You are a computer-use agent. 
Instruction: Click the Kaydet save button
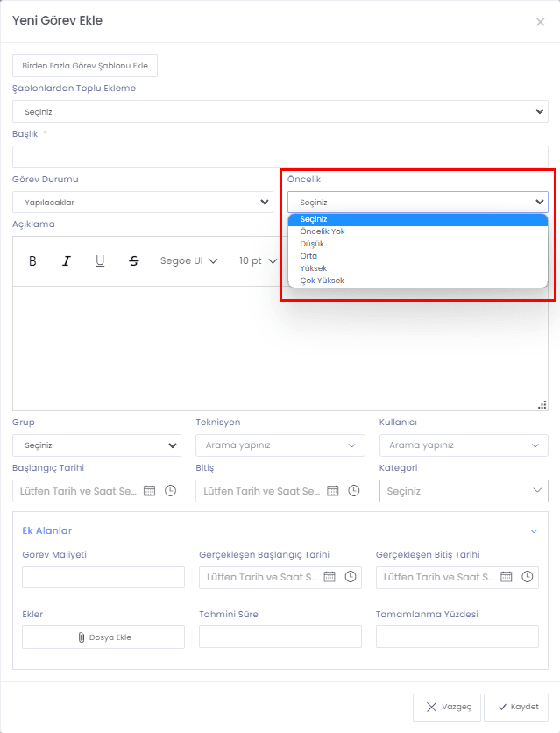click(516, 707)
